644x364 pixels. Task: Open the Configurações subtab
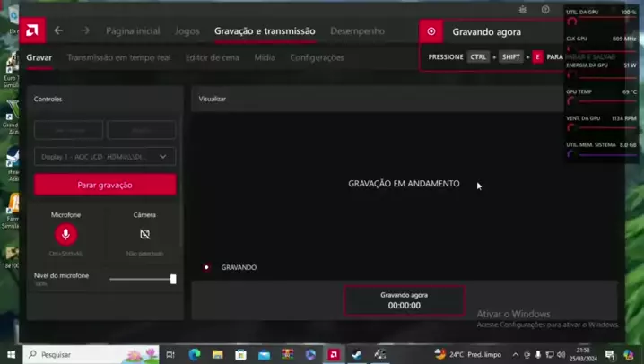[x=317, y=57]
